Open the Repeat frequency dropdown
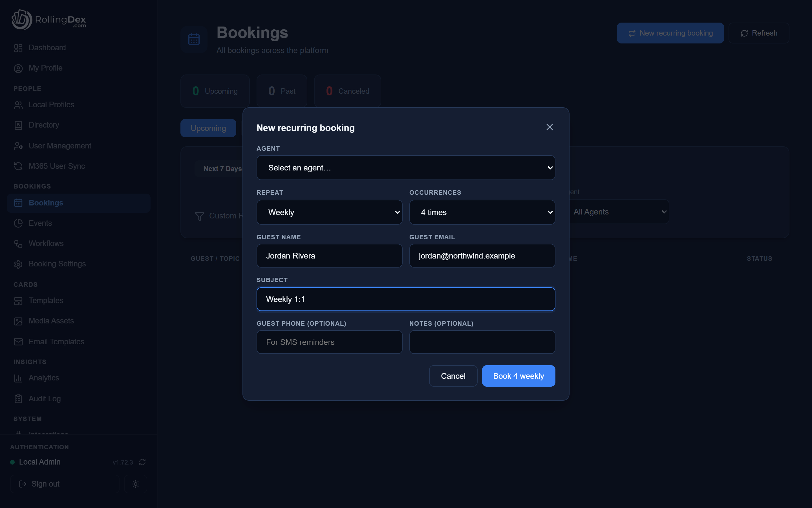Screen dimensions: 812x508 [329, 212]
